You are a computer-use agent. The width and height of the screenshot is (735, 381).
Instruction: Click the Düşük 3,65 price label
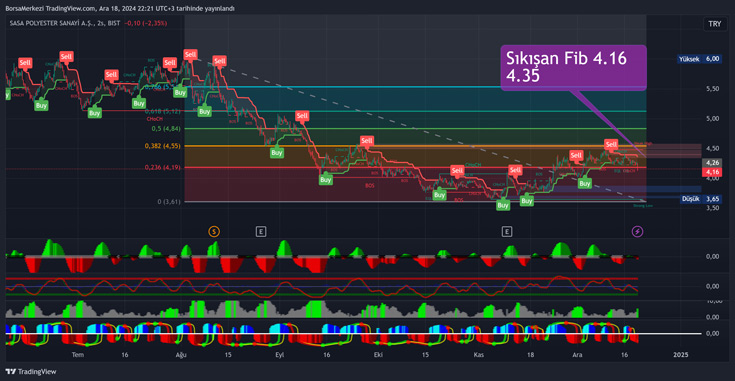tap(701, 199)
